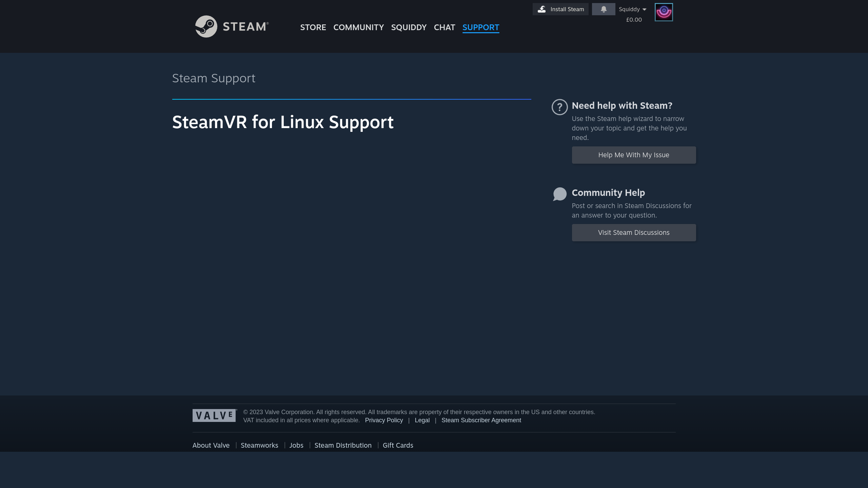The width and height of the screenshot is (868, 488).
Task: Open the notifications bell
Action: [604, 9]
